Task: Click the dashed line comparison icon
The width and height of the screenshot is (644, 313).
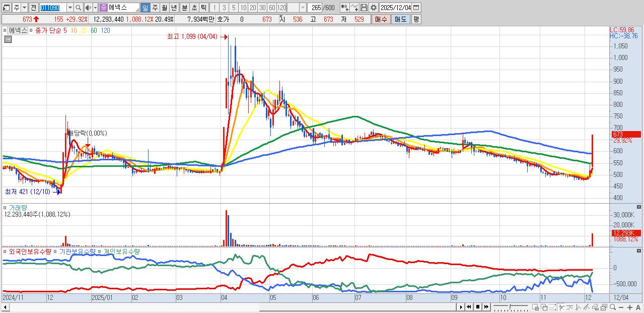Action: coord(552,307)
